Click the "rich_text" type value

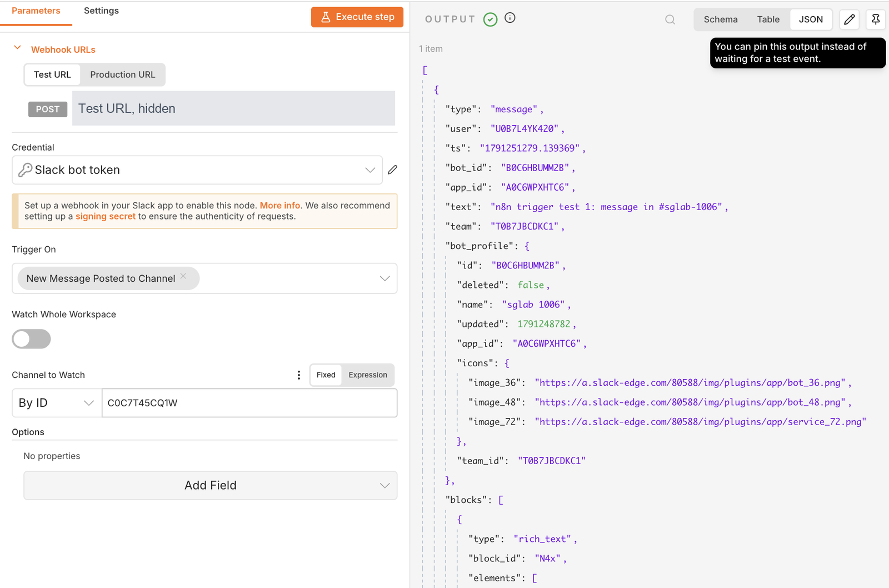coord(543,539)
